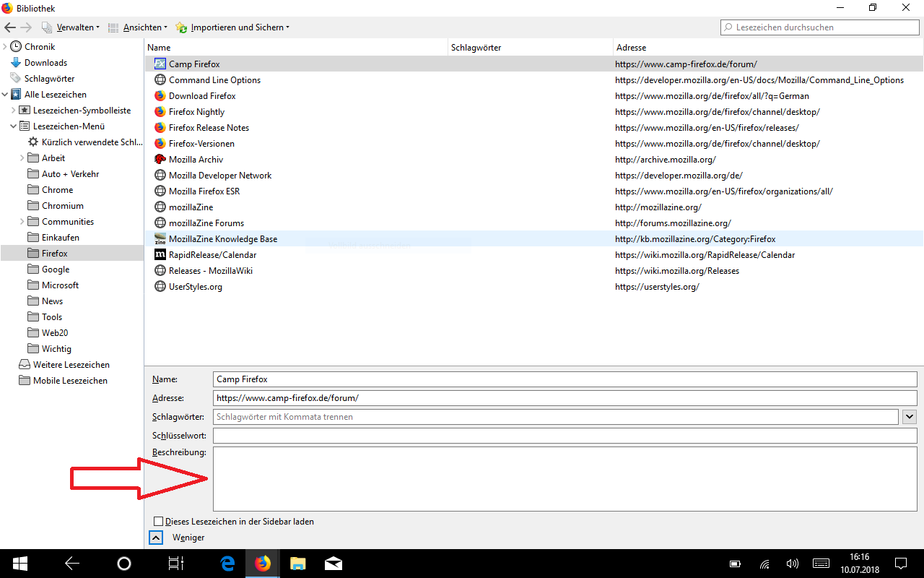
Task: Sort by the Schlagwörter column header
Action: 531,47
